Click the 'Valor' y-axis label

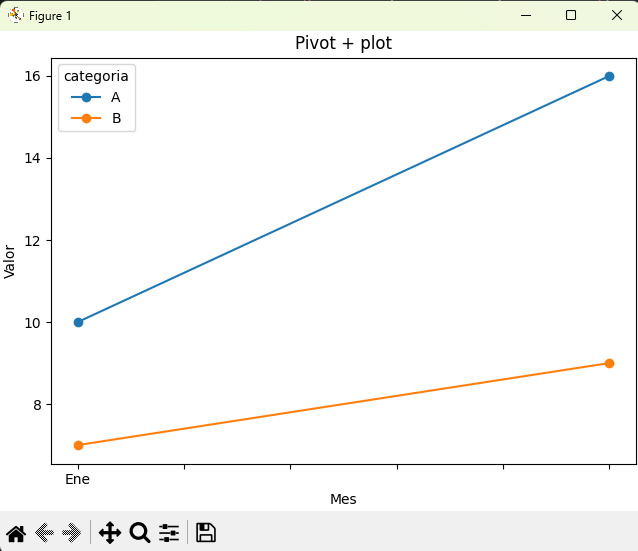[x=10, y=261]
